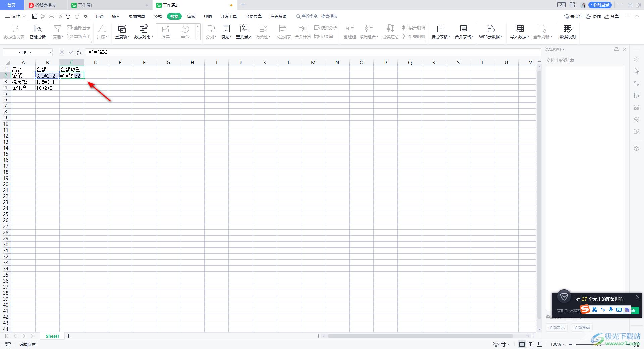Click the zoom slider handle
The width and height of the screenshot is (644, 349).
tap(599, 344)
